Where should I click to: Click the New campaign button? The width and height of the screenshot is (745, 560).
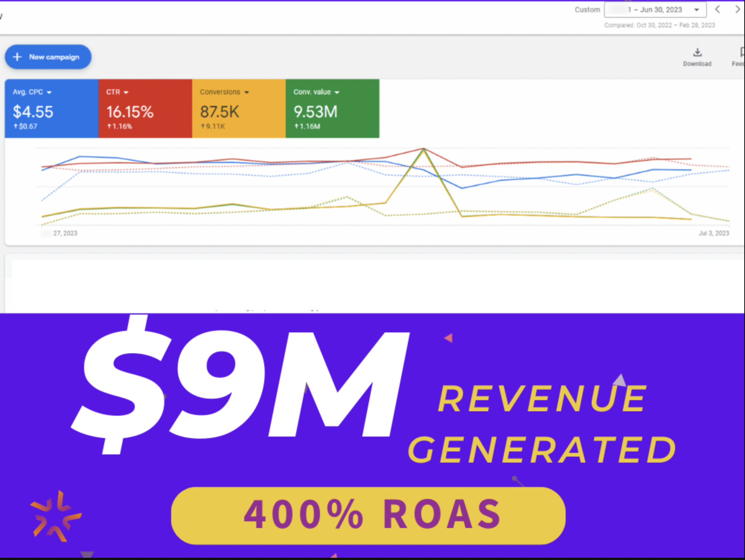click(x=48, y=57)
